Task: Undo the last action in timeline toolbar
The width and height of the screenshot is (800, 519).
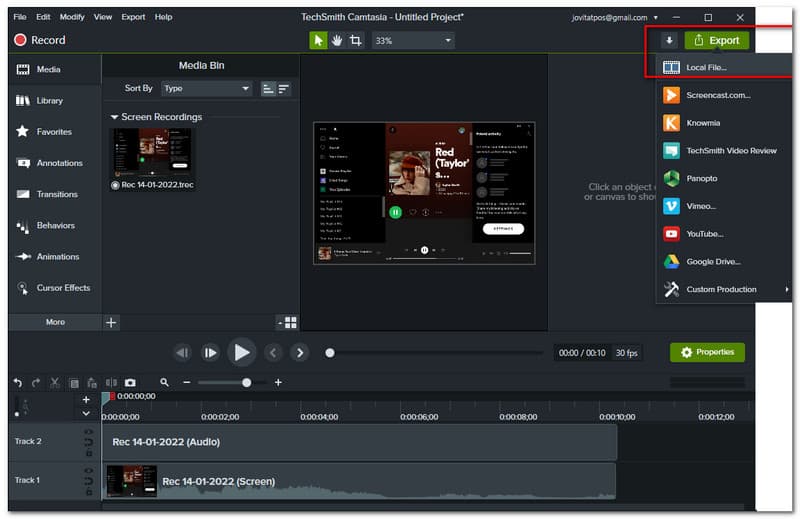Action: tap(17, 382)
